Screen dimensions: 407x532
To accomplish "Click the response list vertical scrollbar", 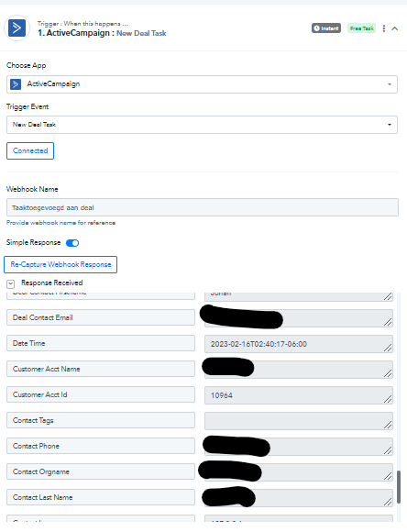I will coord(399,487).
